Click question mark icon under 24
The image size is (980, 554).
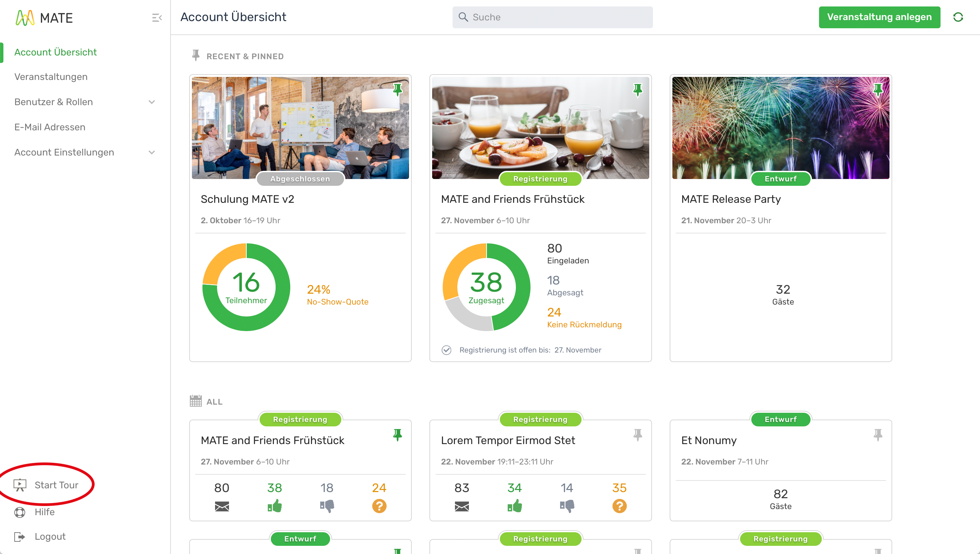point(379,506)
